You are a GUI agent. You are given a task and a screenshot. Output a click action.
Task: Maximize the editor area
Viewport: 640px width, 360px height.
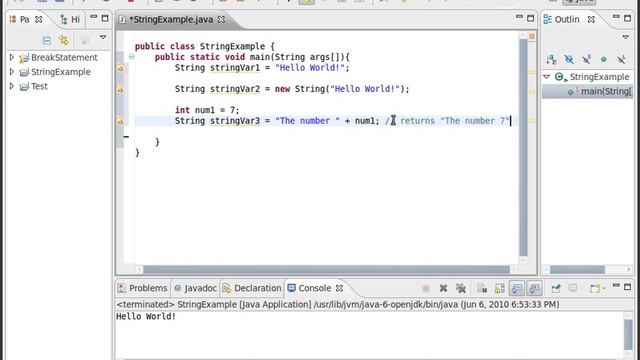pos(531,18)
